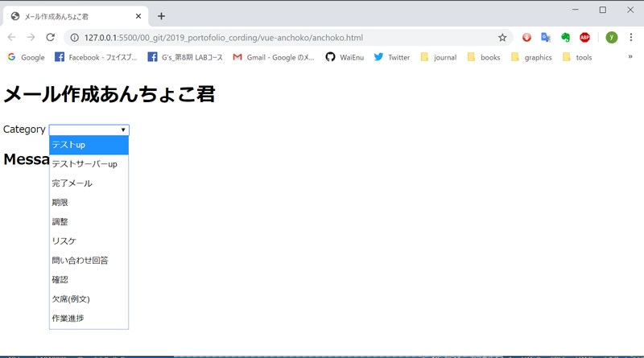Open the journal bookmarks folder
This screenshot has height=358, width=644.
click(439, 57)
